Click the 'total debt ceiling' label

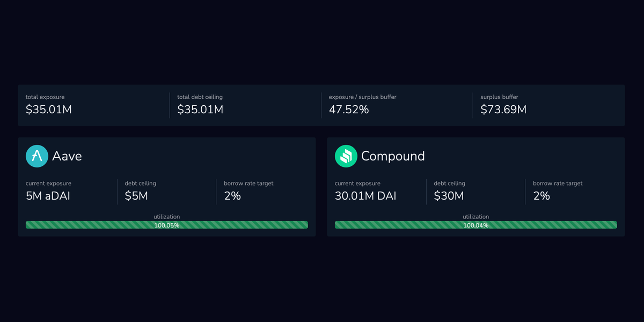click(200, 97)
